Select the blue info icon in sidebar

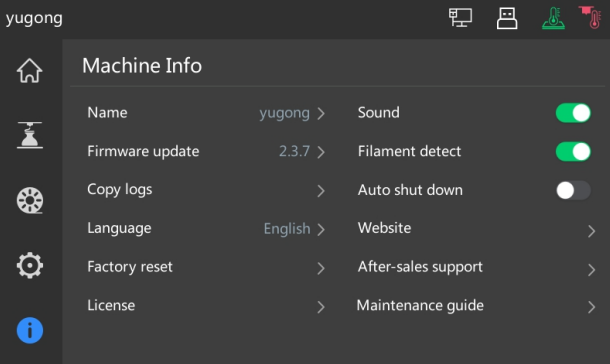pyautogui.click(x=30, y=331)
